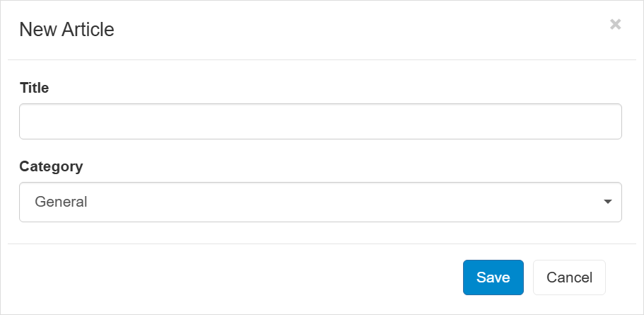This screenshot has width=644, height=315.
Task: Click the Title field label
Action: click(35, 88)
